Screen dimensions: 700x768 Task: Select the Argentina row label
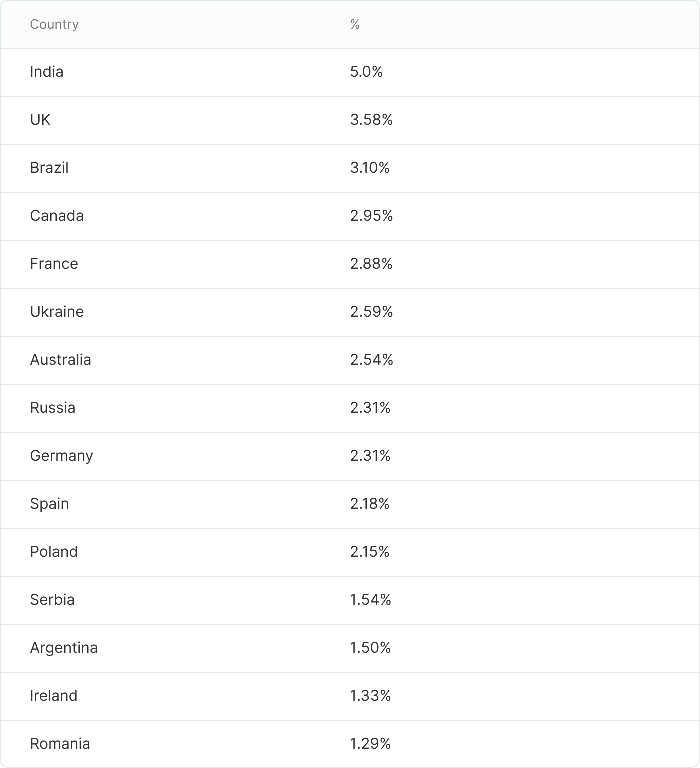pos(64,648)
